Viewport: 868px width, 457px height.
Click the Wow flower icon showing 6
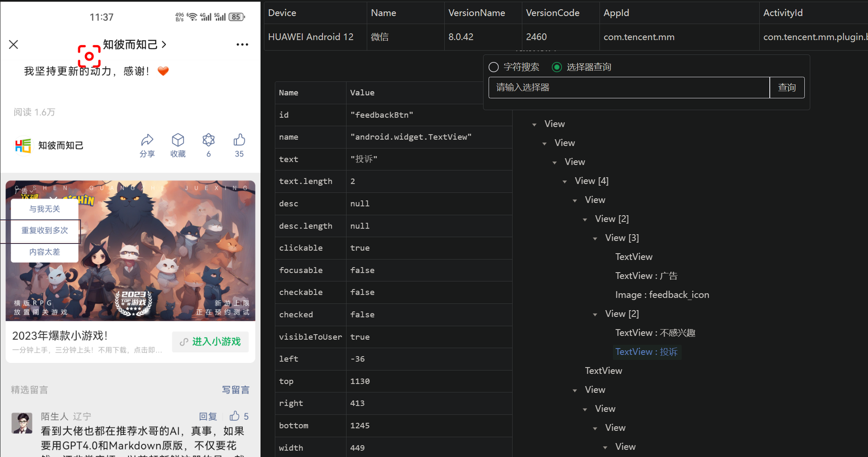point(208,140)
